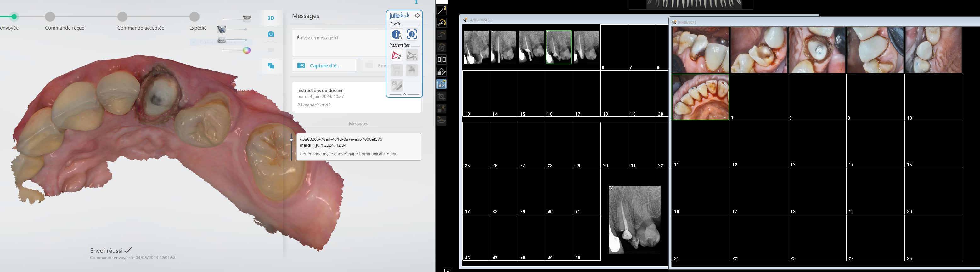Switch to the 3D view tab
This screenshot has height=272, width=980.
point(271,18)
